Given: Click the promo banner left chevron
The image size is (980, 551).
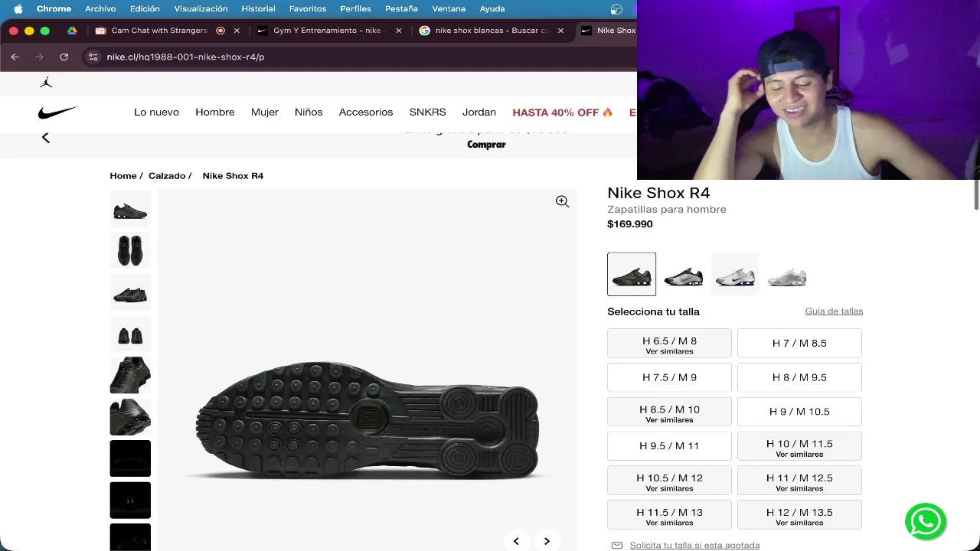Looking at the screenshot, I should point(46,138).
